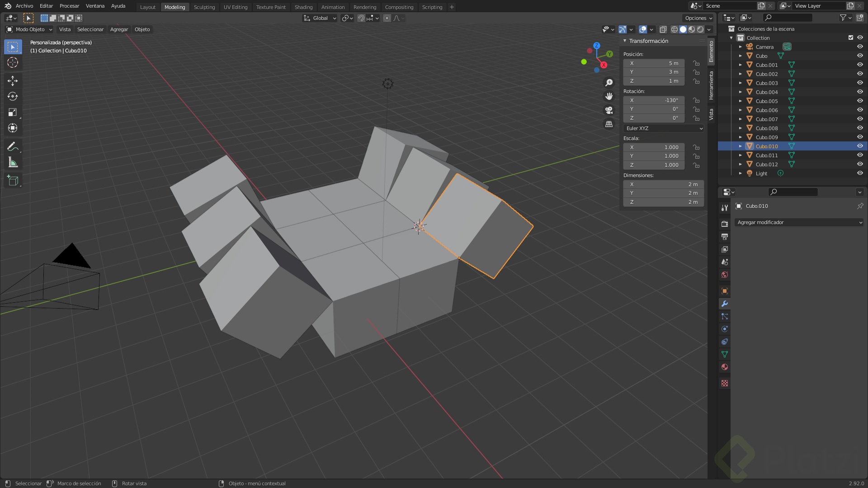Select the Add Cube tool
This screenshot has width=868, height=488.
tap(13, 181)
